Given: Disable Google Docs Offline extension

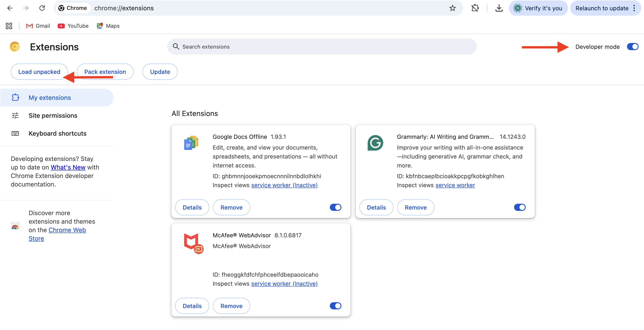Looking at the screenshot, I should [x=335, y=207].
